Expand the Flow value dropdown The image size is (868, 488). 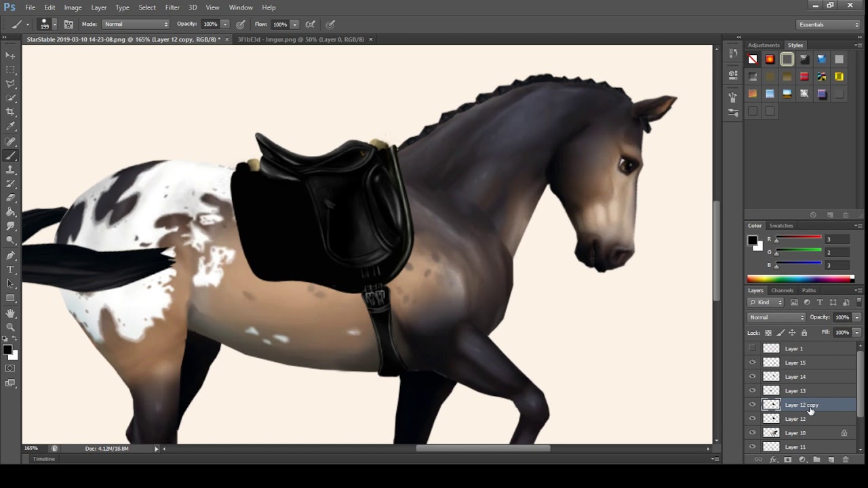coord(294,24)
